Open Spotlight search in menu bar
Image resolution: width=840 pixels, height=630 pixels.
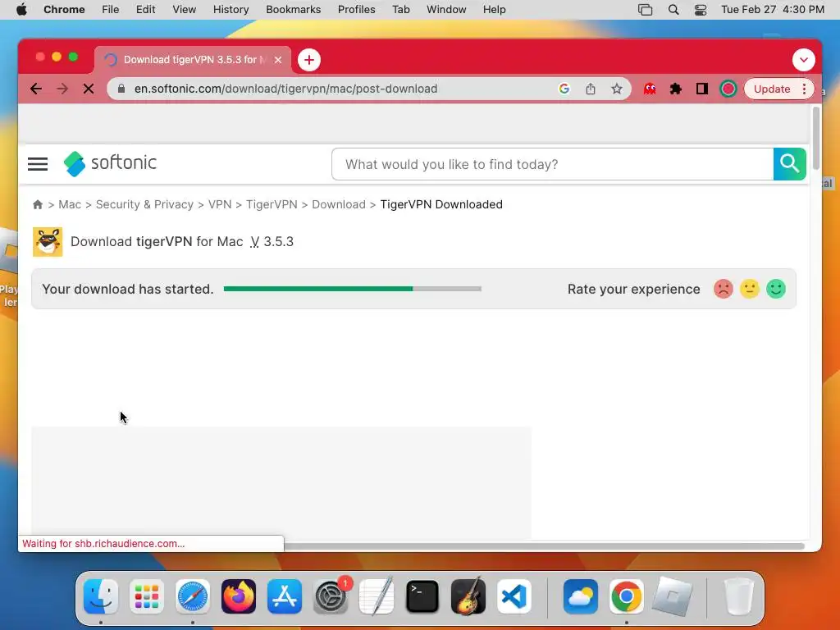(x=673, y=10)
